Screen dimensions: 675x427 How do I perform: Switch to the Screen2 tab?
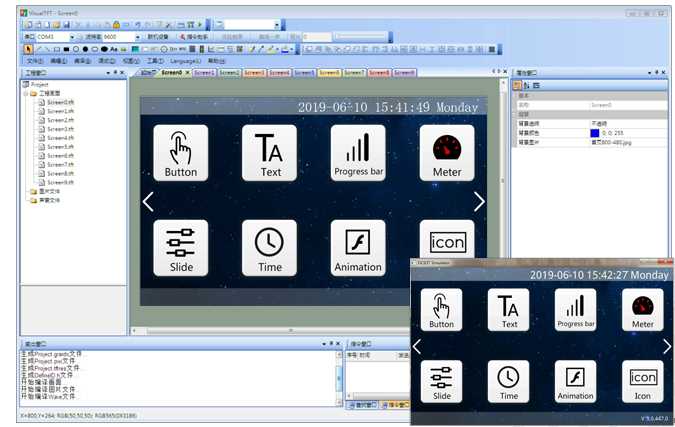click(229, 73)
